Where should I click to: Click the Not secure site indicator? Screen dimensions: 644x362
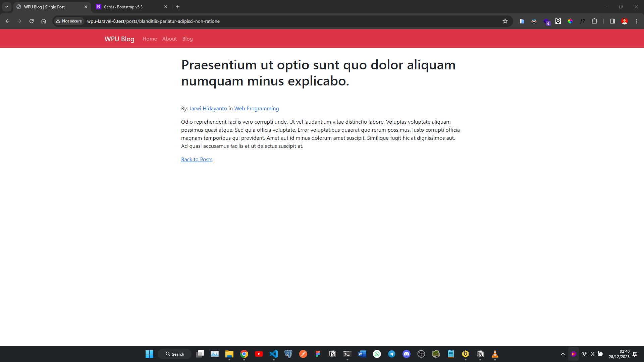point(69,21)
